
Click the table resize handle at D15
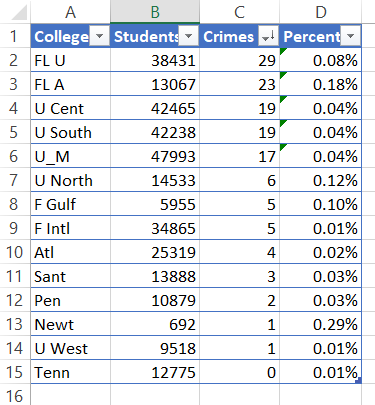358,380
